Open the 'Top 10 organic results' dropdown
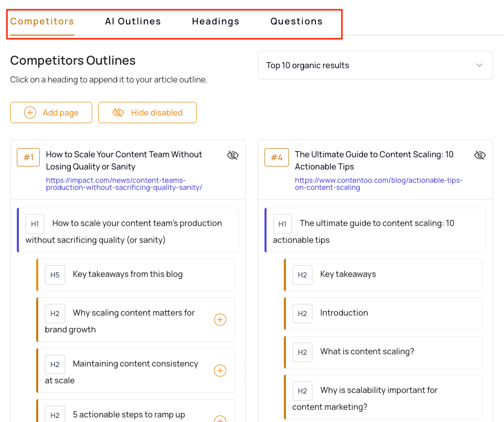The width and height of the screenshot is (504, 422). point(375,65)
